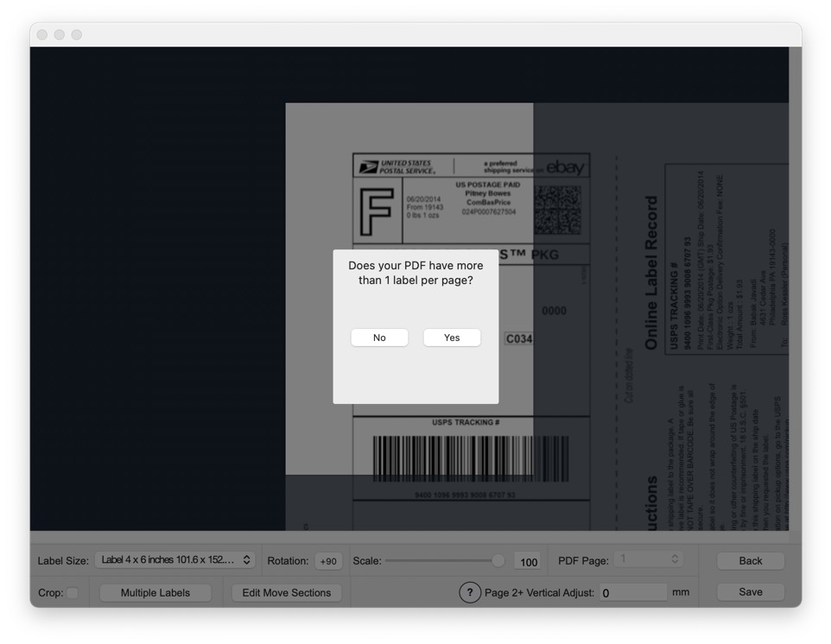Click the Multiple Labels button
Image resolution: width=831 pixels, height=644 pixels.
(155, 592)
